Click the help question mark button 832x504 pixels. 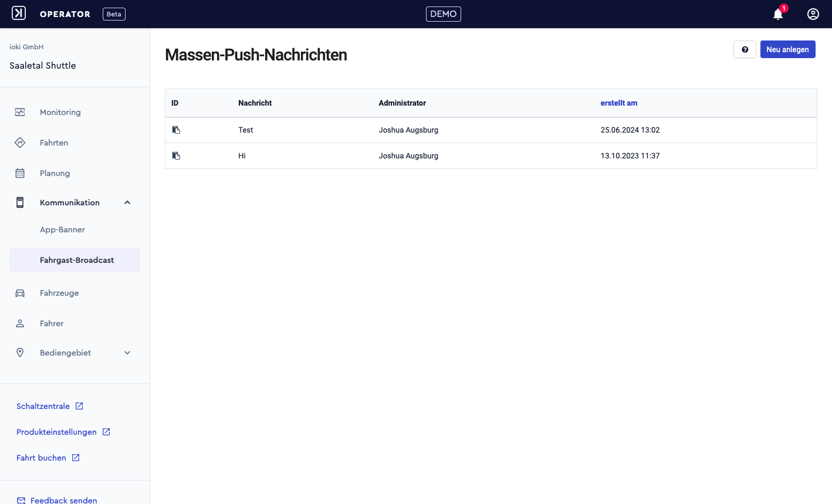coord(745,49)
